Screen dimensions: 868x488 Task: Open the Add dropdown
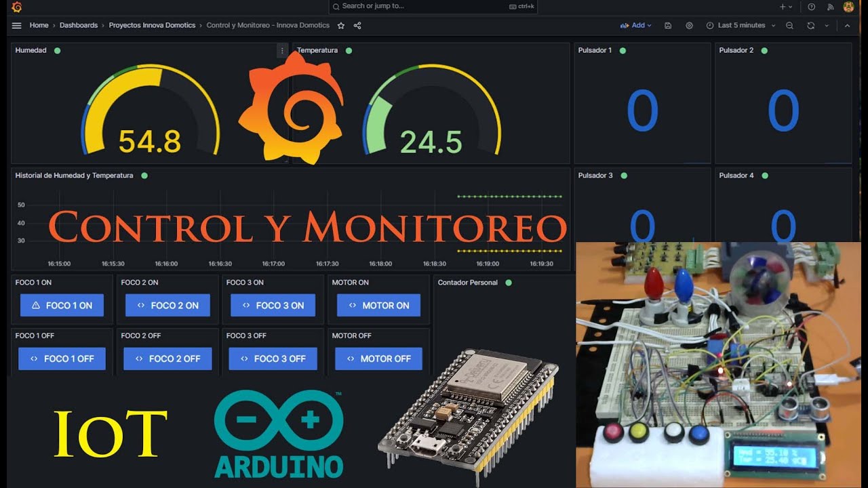point(636,25)
